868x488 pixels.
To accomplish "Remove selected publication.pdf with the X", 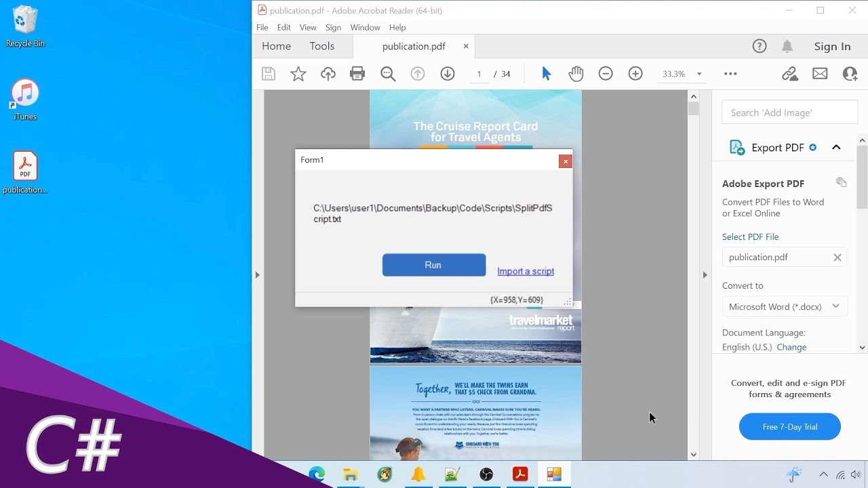I will [x=837, y=258].
